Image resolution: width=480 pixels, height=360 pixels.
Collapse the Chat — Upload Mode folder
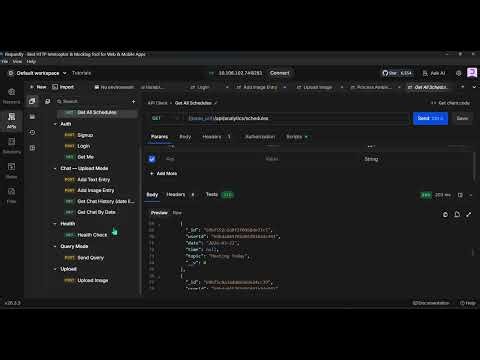pyautogui.click(x=55, y=168)
